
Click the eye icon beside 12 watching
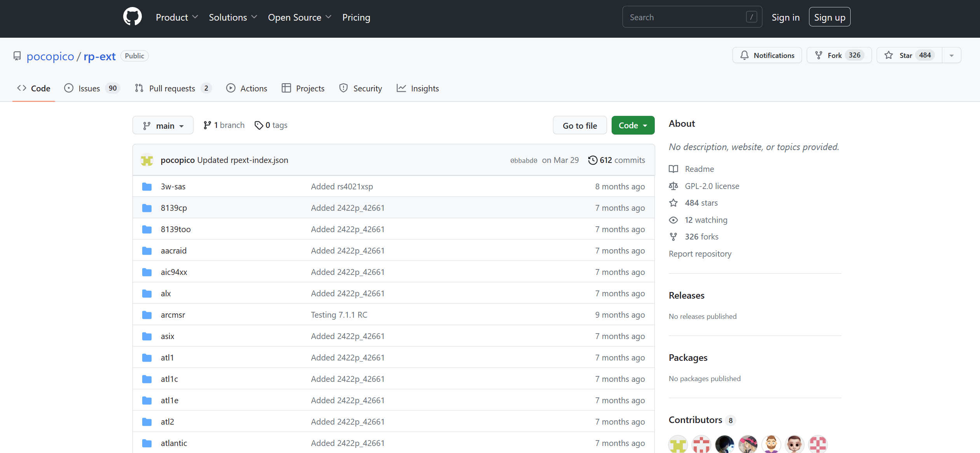pos(673,220)
